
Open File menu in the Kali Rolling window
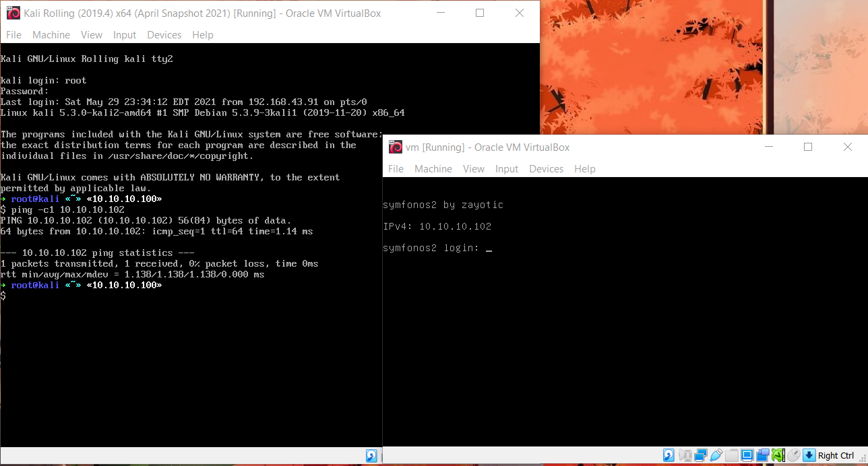[14, 35]
